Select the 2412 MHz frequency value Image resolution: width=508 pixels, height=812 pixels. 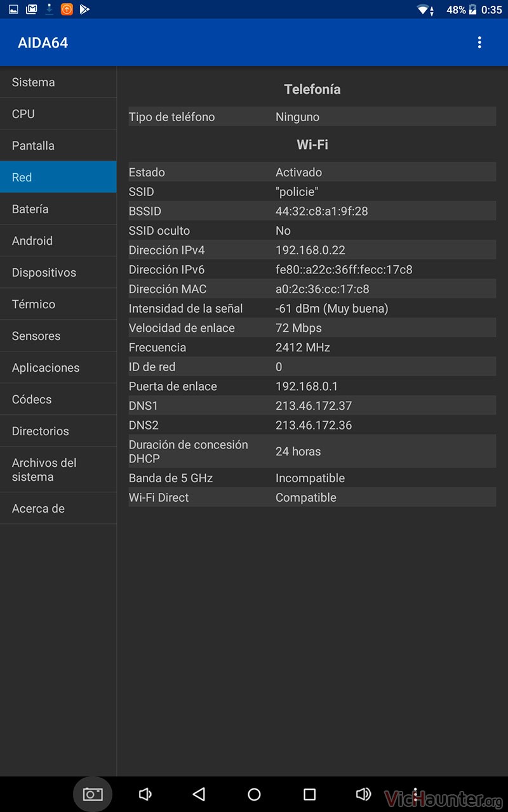(x=303, y=348)
